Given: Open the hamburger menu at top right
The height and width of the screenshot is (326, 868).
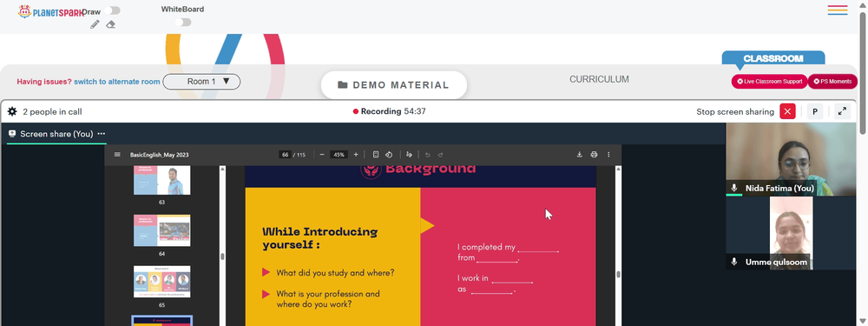Looking at the screenshot, I should 838,10.
